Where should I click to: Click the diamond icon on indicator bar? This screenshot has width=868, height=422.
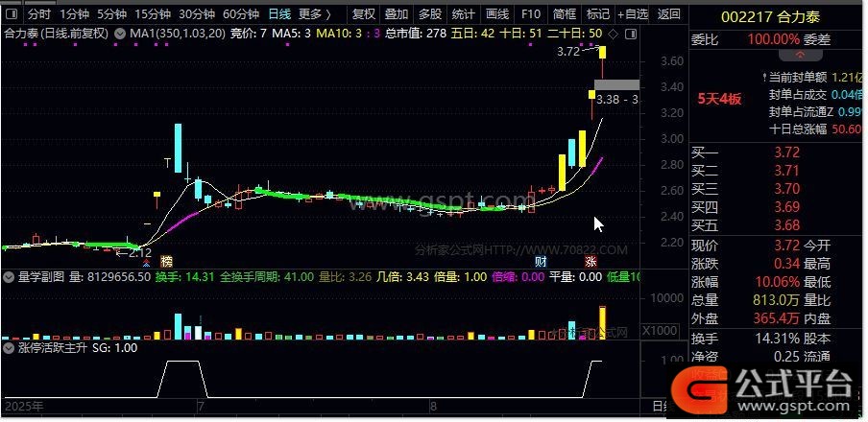[614, 35]
